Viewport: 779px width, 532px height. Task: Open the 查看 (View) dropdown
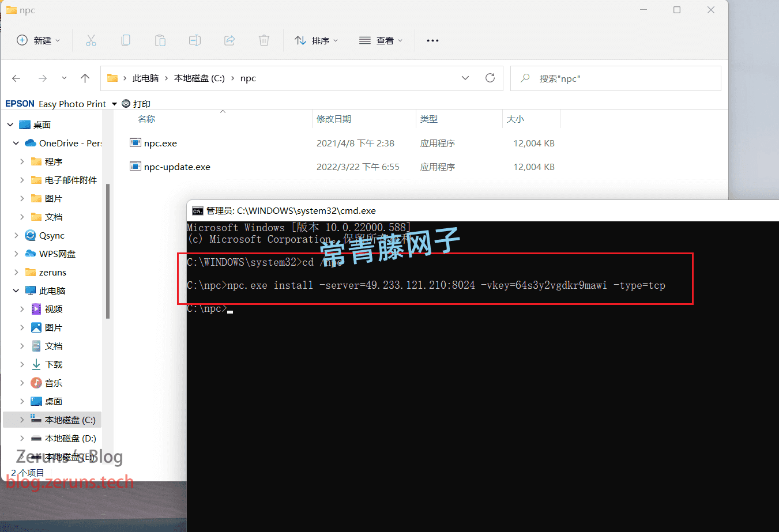click(381, 40)
